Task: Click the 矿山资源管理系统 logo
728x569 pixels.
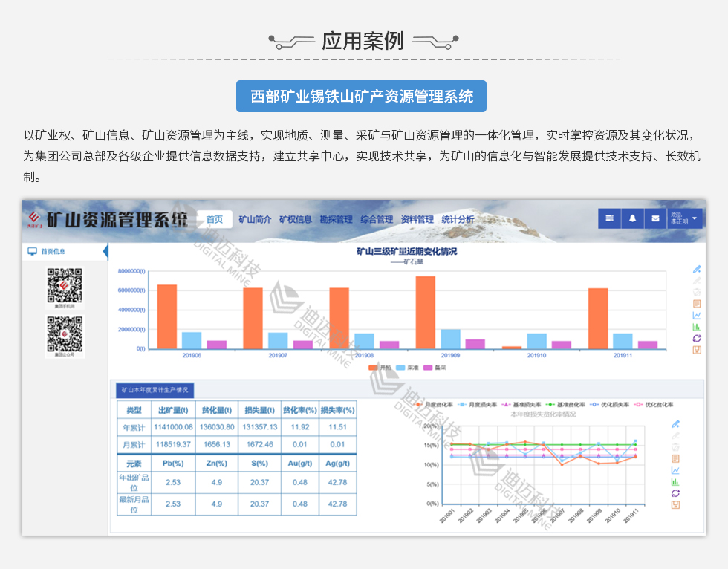Action: [104, 217]
